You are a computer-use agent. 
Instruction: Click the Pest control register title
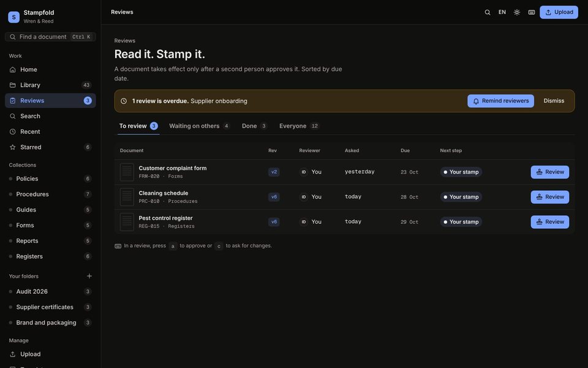166,218
